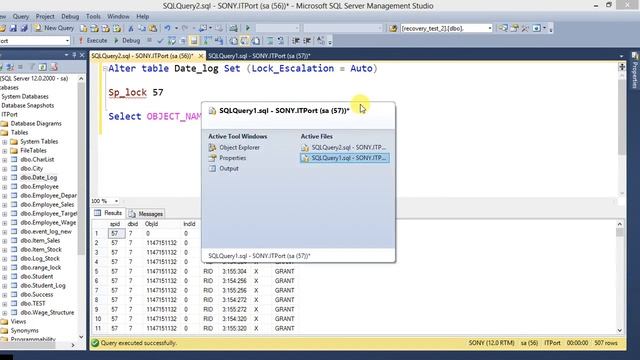Click the results grid vertical scrollbar
Image resolution: width=640 pixels, height=360 pixels.
click(x=620, y=277)
